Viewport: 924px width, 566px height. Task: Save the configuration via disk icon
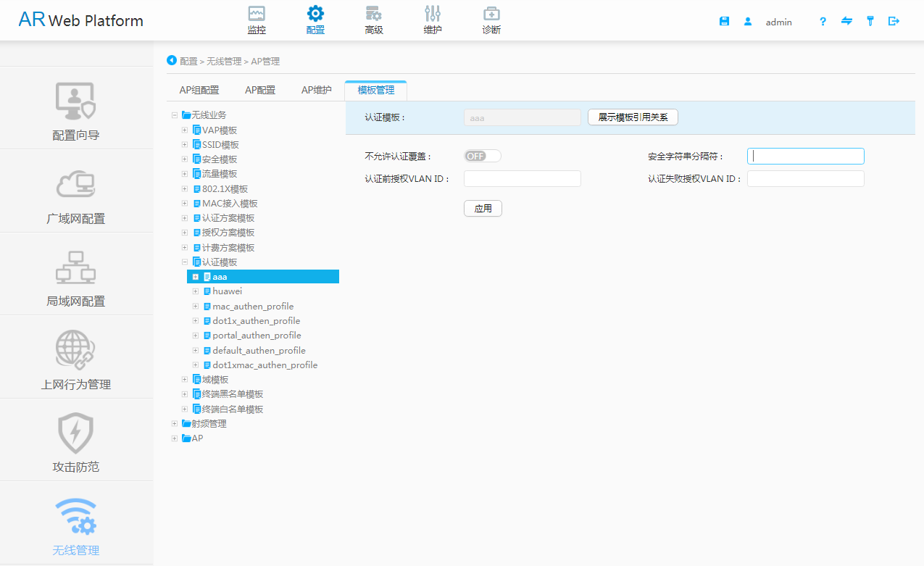coord(724,21)
